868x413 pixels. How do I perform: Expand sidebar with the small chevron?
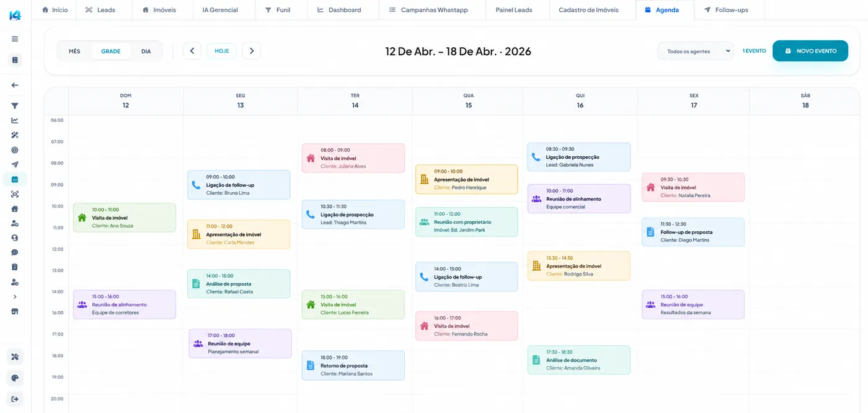(15, 297)
